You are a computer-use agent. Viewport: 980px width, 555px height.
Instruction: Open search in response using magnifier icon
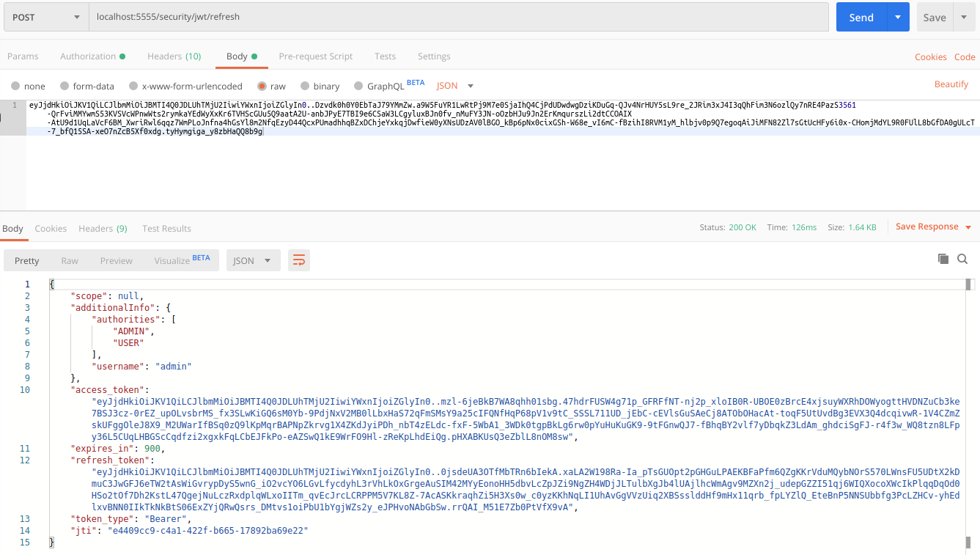(x=962, y=259)
